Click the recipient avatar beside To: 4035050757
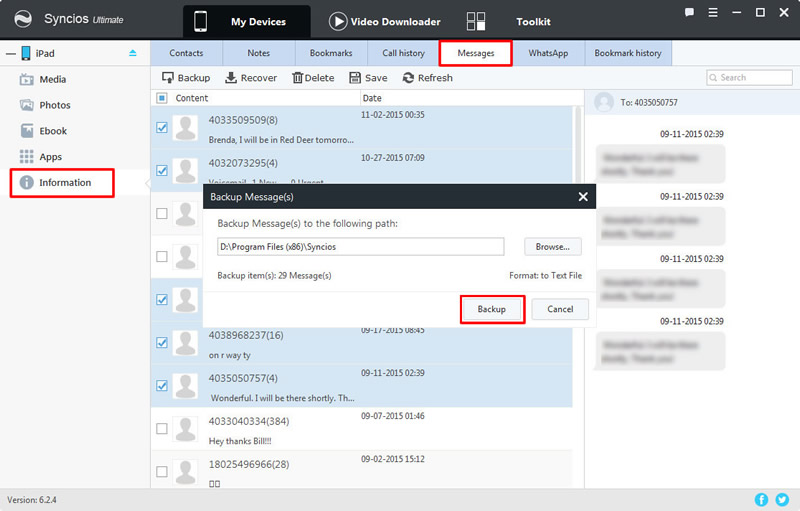The image size is (800, 511). click(x=604, y=103)
